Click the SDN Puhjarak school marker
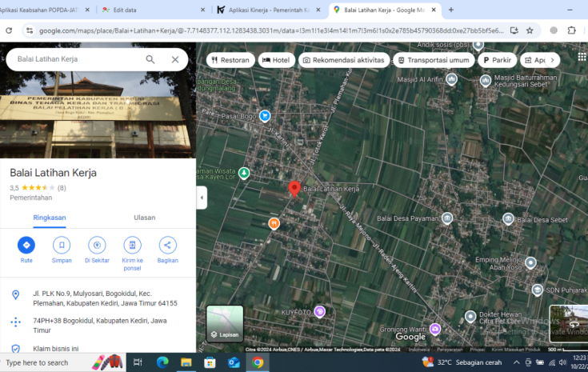This screenshot has width=588, height=372. pyautogui.click(x=538, y=290)
